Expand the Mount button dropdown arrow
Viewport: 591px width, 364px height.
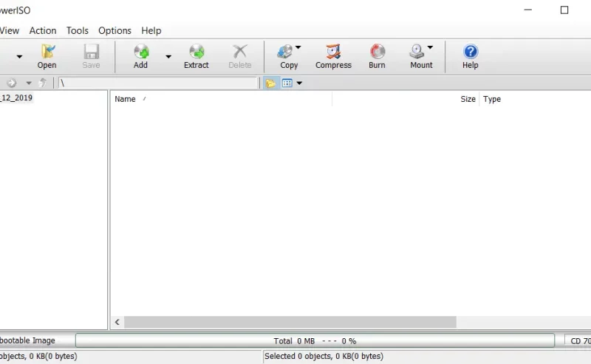tap(430, 47)
